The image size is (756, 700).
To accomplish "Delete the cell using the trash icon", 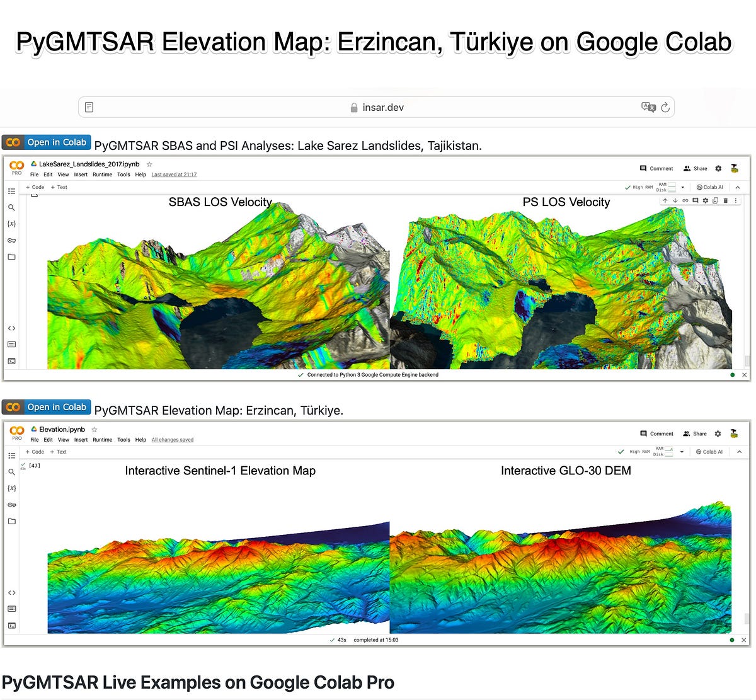I will [x=725, y=200].
